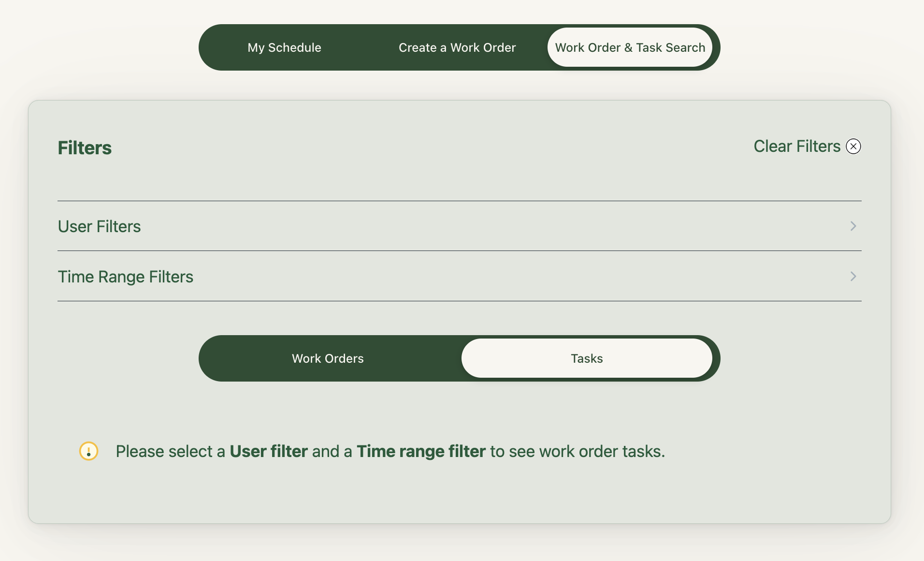The image size is (924, 561).
Task: Select Work Order & Task Search tab
Action: [630, 47]
